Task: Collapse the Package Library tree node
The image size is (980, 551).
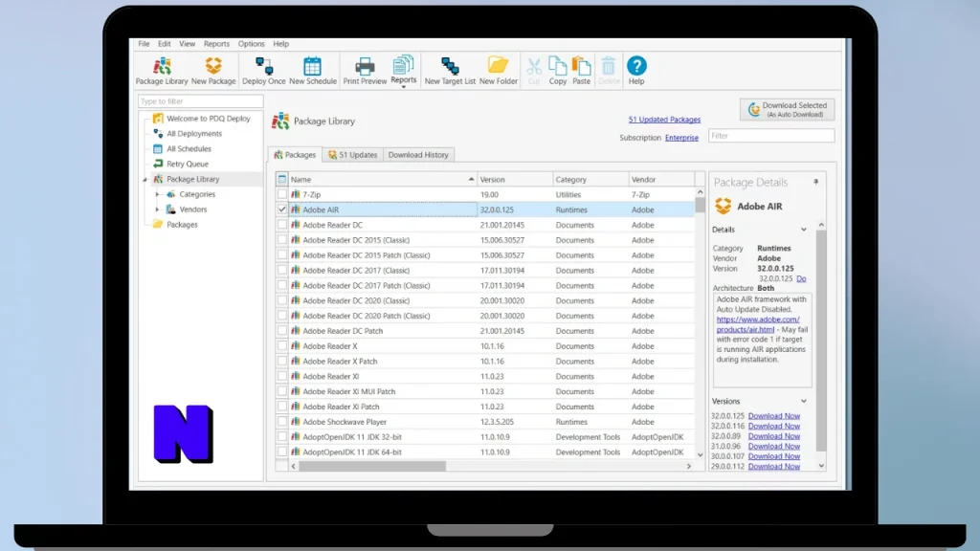Action: 145,179
